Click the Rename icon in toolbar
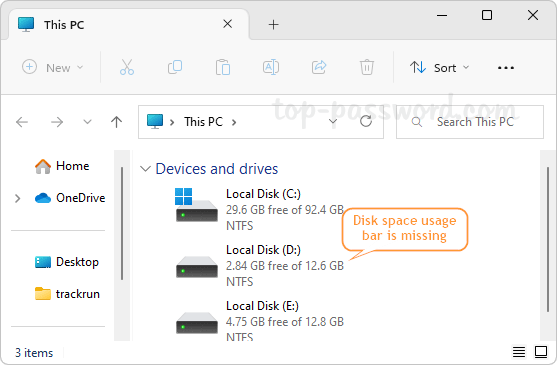 (x=271, y=67)
